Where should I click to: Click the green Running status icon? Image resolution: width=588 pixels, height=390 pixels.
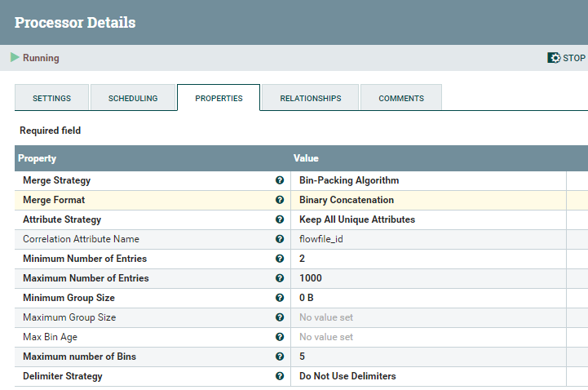pyautogui.click(x=15, y=58)
